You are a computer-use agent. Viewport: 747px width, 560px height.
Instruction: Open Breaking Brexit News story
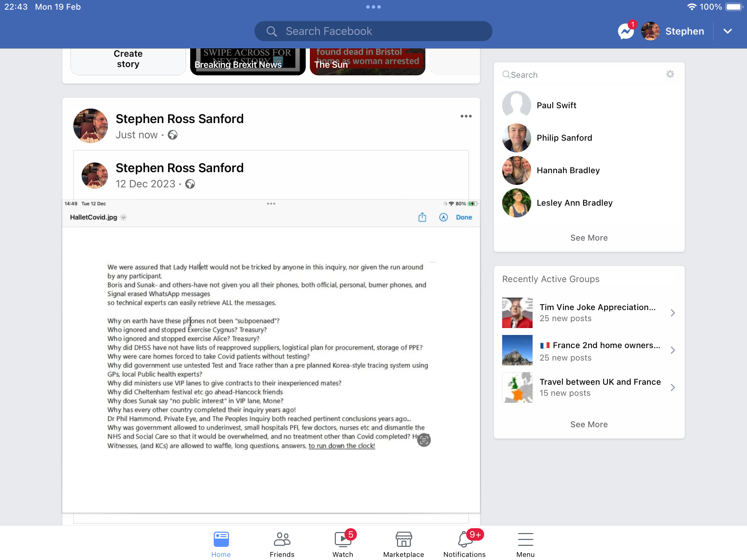point(248,62)
